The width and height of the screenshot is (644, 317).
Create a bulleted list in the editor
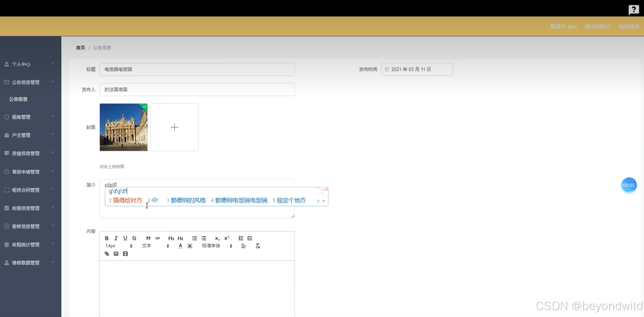204,238
